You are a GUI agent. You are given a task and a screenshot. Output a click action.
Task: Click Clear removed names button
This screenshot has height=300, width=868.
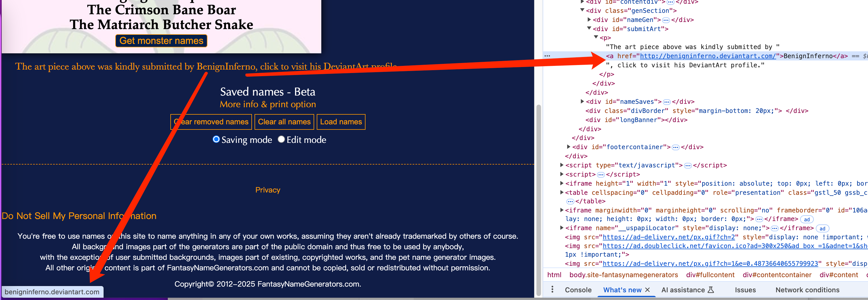pyautogui.click(x=211, y=122)
